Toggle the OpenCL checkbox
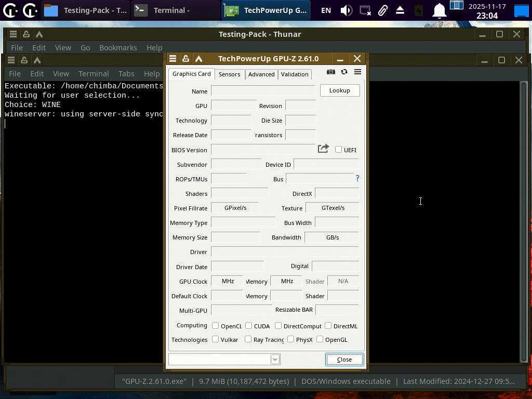The width and height of the screenshot is (532, 399). (215, 326)
